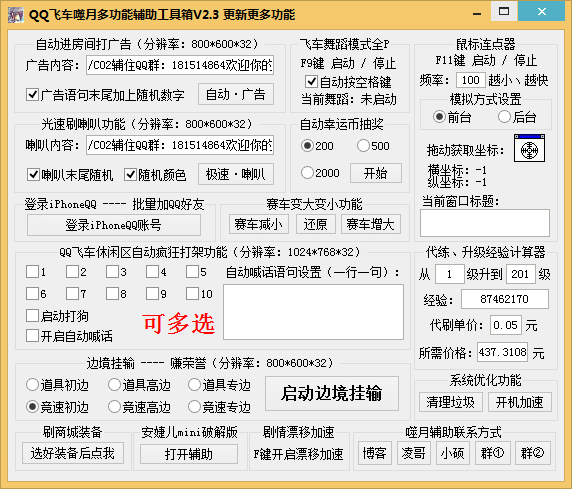Click the red 可多选 label
572x489 pixels.
[x=179, y=323]
